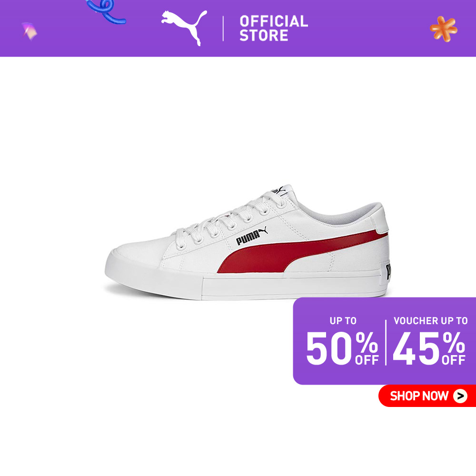This screenshot has width=476, height=476.
Task: Click the orange asterisk decoration
Action: tap(444, 29)
